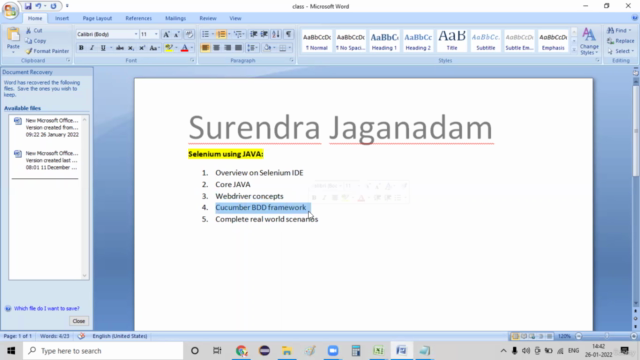Open Mailings tab
640x360 pixels.
pyautogui.click(x=176, y=18)
